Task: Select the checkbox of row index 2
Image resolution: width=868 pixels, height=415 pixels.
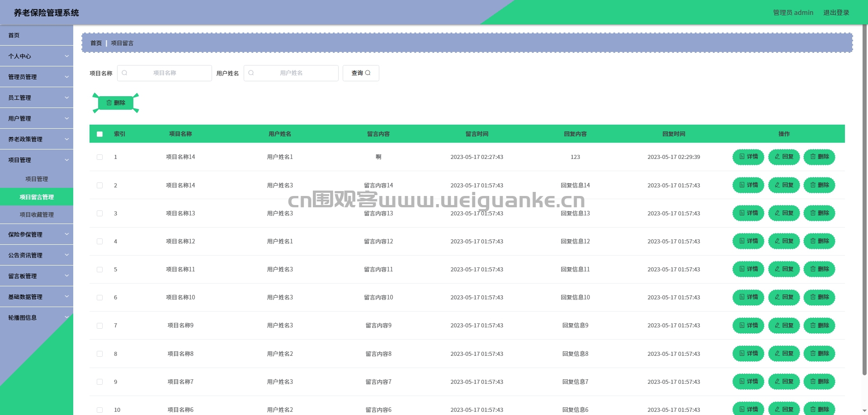Action: 99,185
